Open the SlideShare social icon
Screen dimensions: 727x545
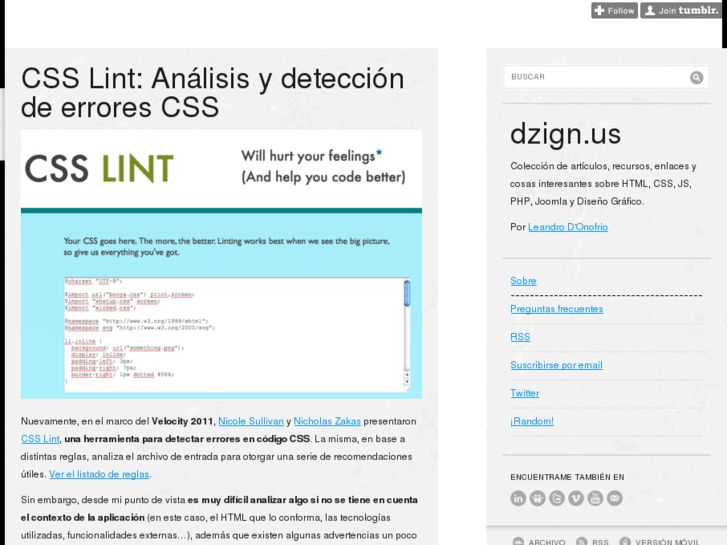(x=537, y=498)
